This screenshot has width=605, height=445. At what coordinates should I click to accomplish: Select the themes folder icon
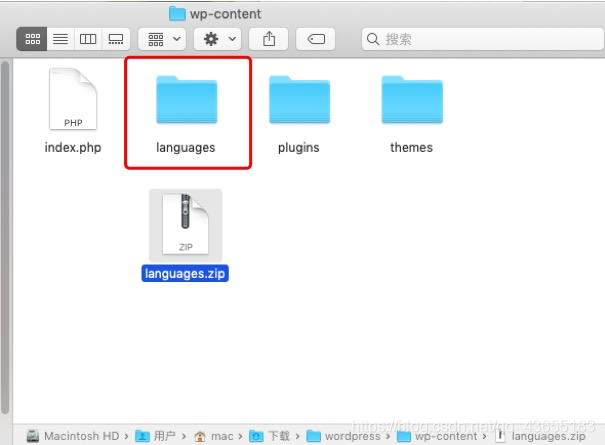coord(412,100)
